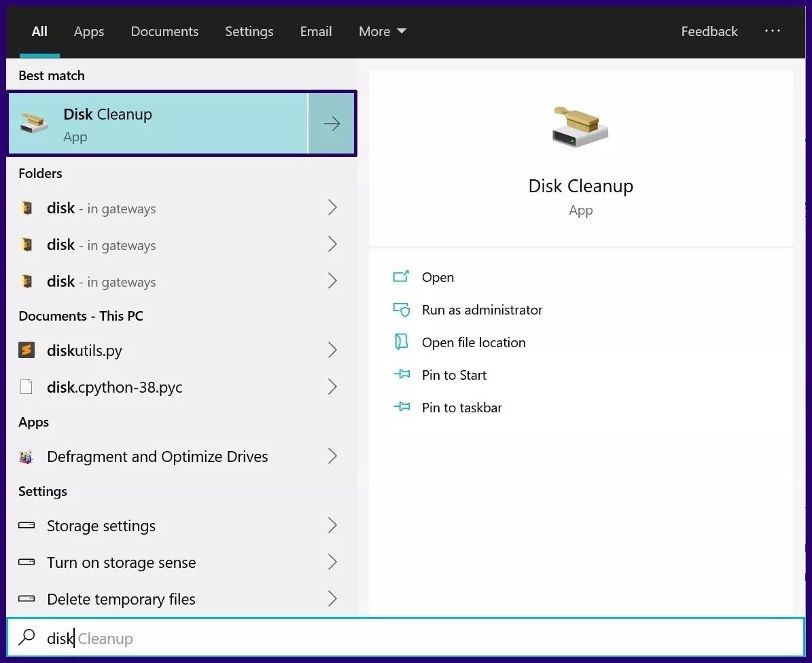812x663 pixels.
Task: Click the Disk Cleanup icon in best match
Action: coord(34,123)
